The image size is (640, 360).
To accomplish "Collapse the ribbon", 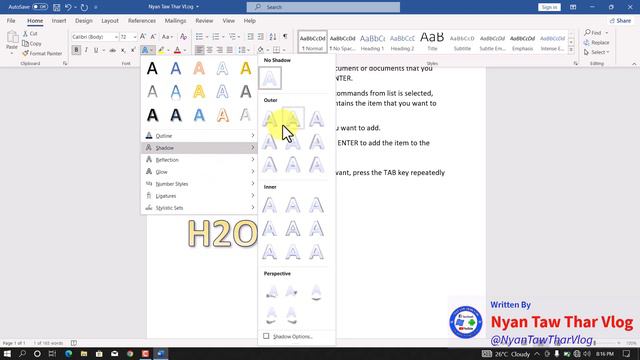I will click(x=634, y=64).
